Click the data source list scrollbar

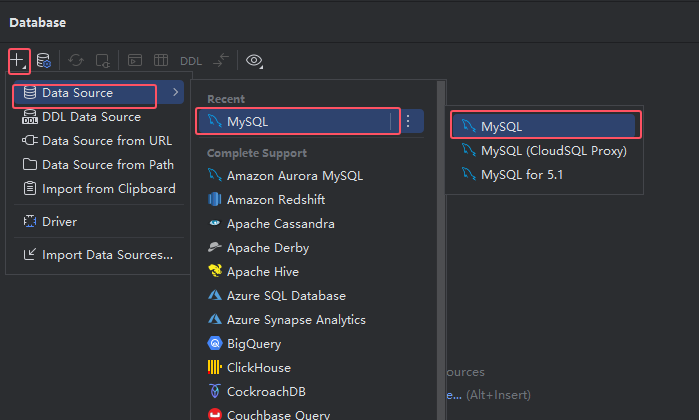[x=441, y=250]
